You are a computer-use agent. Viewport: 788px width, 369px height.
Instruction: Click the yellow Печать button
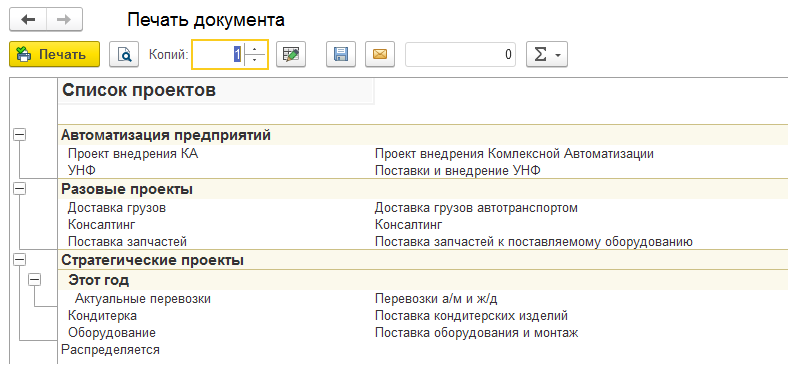(54, 54)
